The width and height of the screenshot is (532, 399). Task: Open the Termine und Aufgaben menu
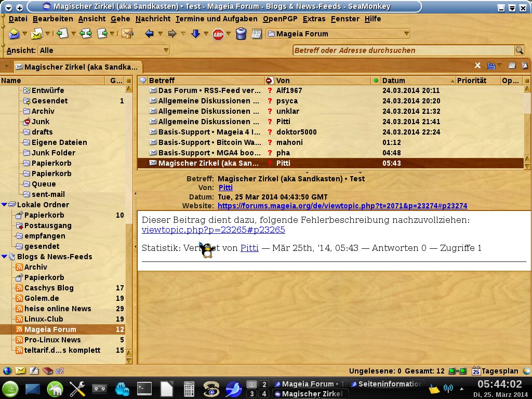217,19
